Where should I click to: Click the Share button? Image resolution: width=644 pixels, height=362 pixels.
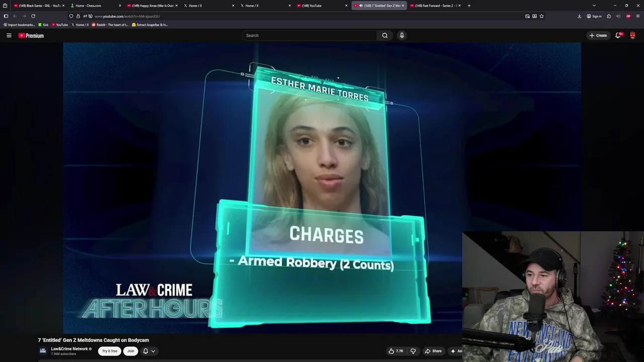pyautogui.click(x=433, y=351)
